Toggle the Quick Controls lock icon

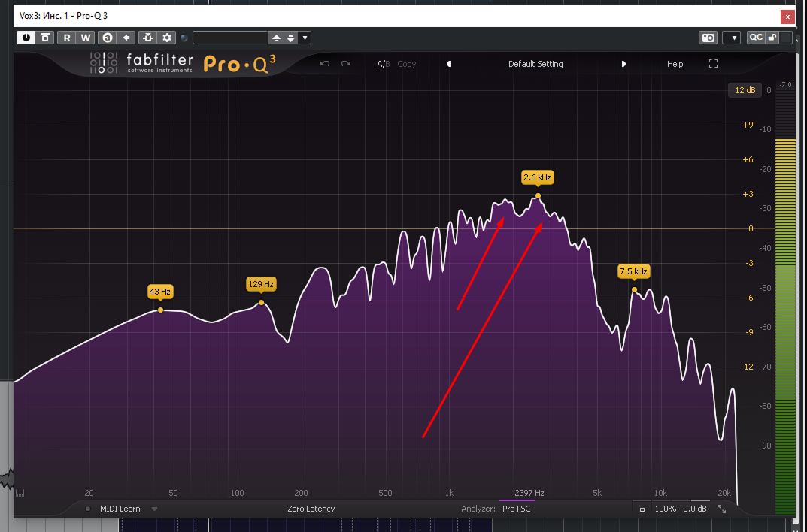click(x=772, y=38)
